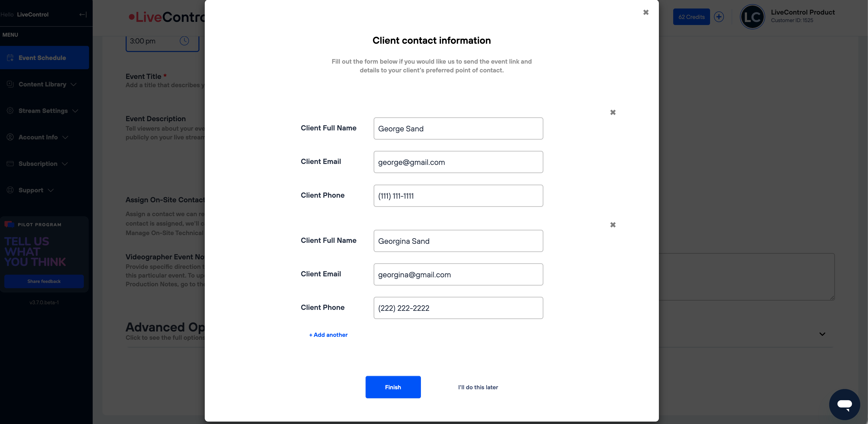Collapse the sidebar with arrow icon
The height and width of the screenshot is (424, 868).
(83, 15)
